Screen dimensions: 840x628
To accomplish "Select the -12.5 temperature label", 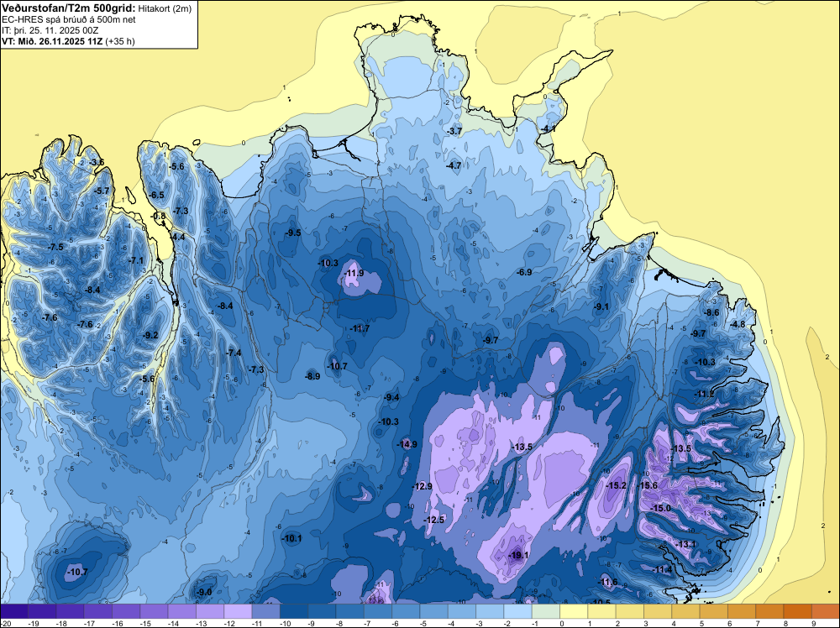I will pyautogui.click(x=434, y=520).
